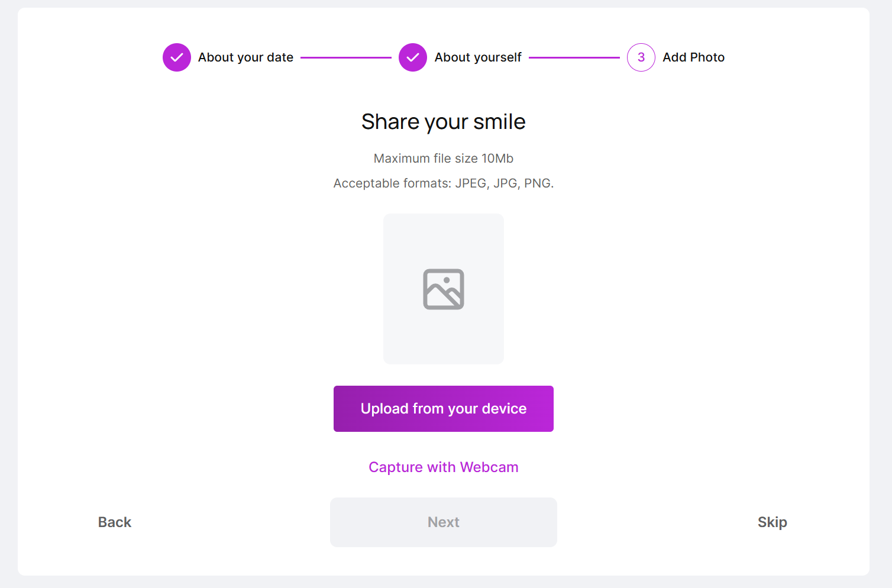Go Back to the previous step
The width and height of the screenshot is (892, 588).
click(x=115, y=522)
